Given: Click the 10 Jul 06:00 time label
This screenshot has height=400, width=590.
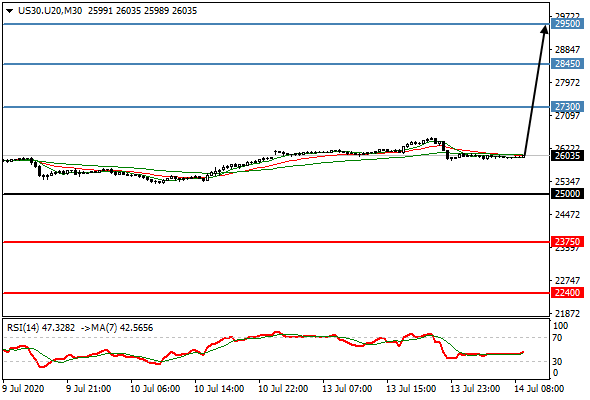Looking at the screenshot, I should point(155,388).
